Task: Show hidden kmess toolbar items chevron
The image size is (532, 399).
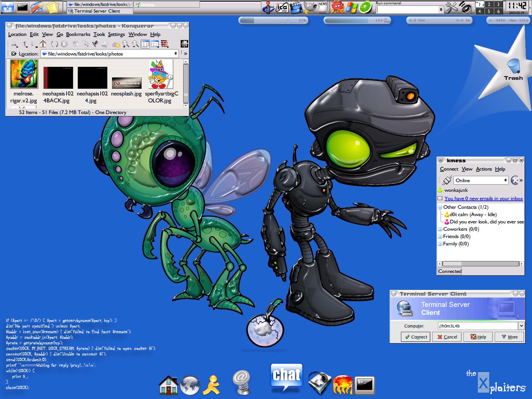Action: 521,180
